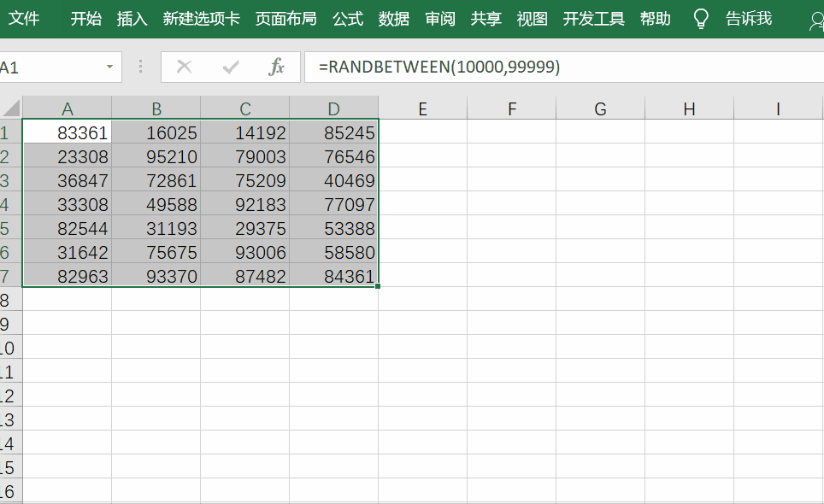
Task: Click cell containing 79003
Action: (x=244, y=156)
